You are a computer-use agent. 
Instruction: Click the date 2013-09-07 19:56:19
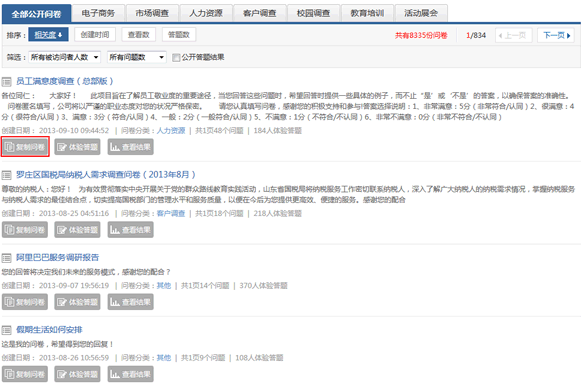click(x=74, y=286)
